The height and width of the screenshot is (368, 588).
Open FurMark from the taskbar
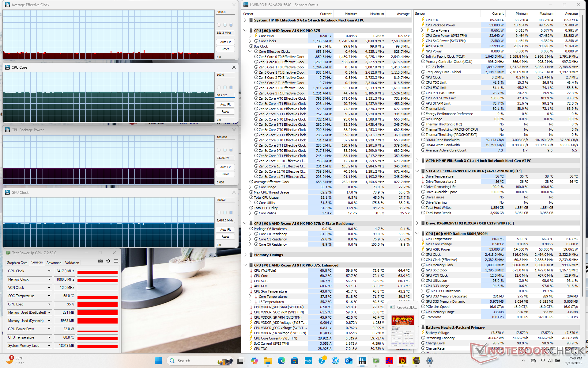point(402,361)
